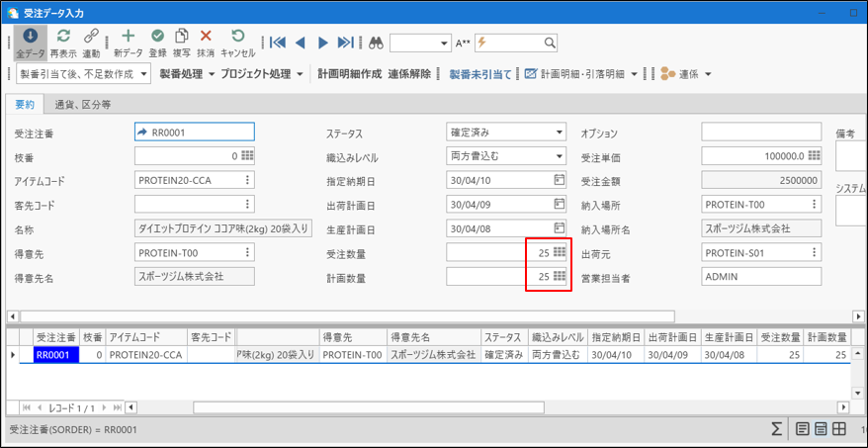Click 確定済み cell in the grid row
Screen dimensions: 868x448
tap(503, 355)
